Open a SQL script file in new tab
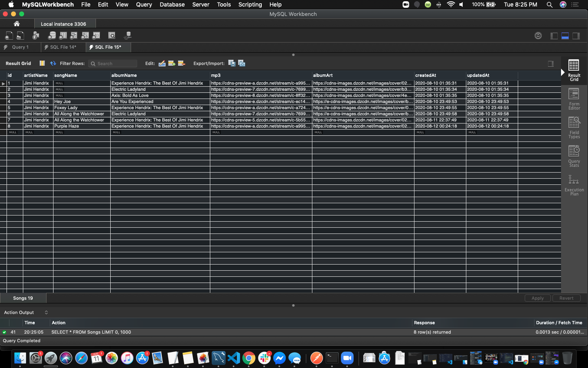The height and width of the screenshot is (368, 588). [x=20, y=36]
